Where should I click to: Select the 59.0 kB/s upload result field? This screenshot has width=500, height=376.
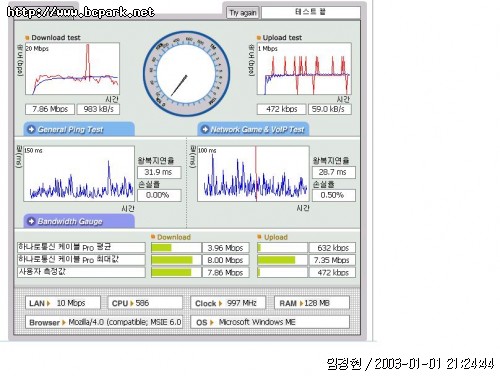(x=330, y=109)
